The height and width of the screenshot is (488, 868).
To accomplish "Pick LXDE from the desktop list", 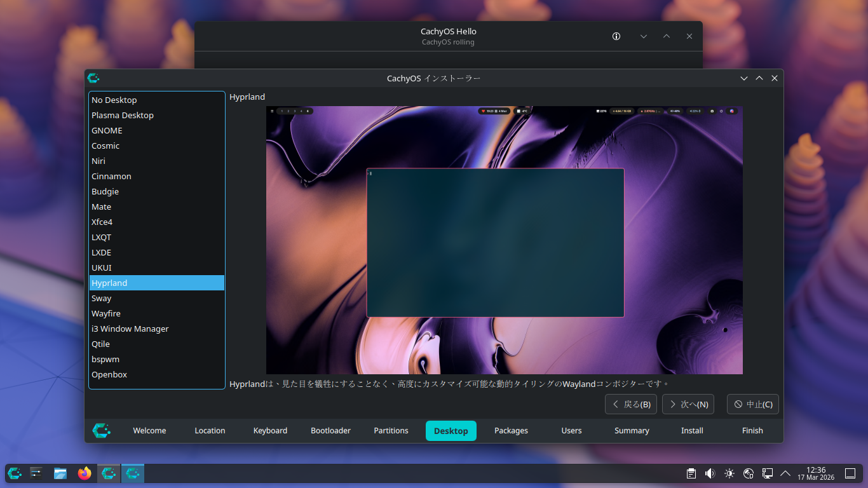I will point(157,252).
